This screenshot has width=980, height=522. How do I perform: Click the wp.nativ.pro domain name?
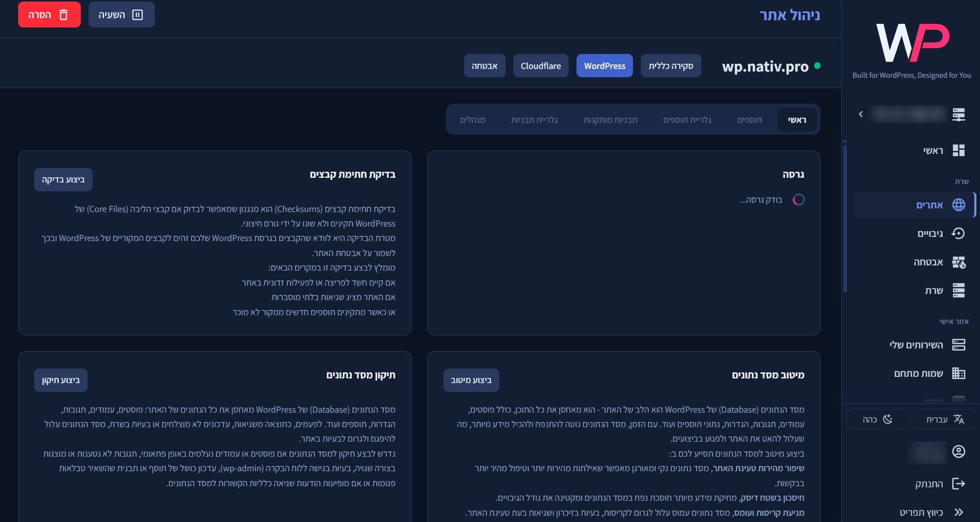coord(765,66)
